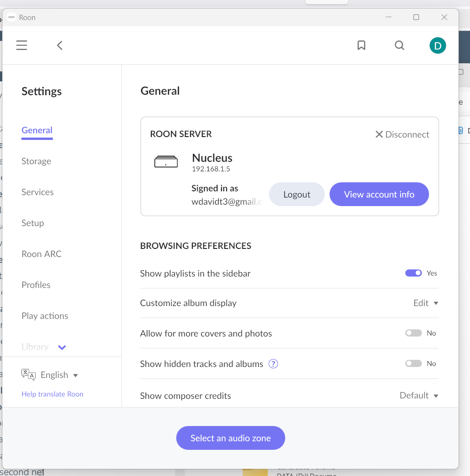Enable Allow for more covers and photos
This screenshot has height=476, width=470.
413,333
